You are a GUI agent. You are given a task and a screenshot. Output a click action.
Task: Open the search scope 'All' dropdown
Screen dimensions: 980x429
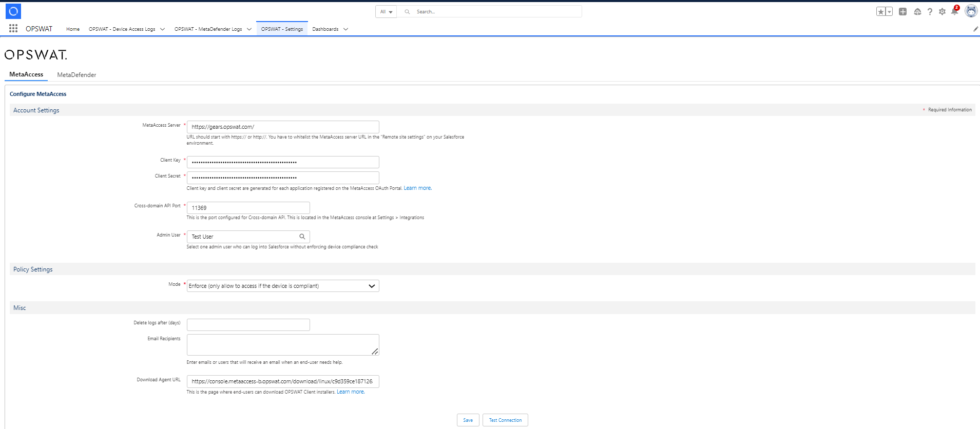[x=386, y=12]
